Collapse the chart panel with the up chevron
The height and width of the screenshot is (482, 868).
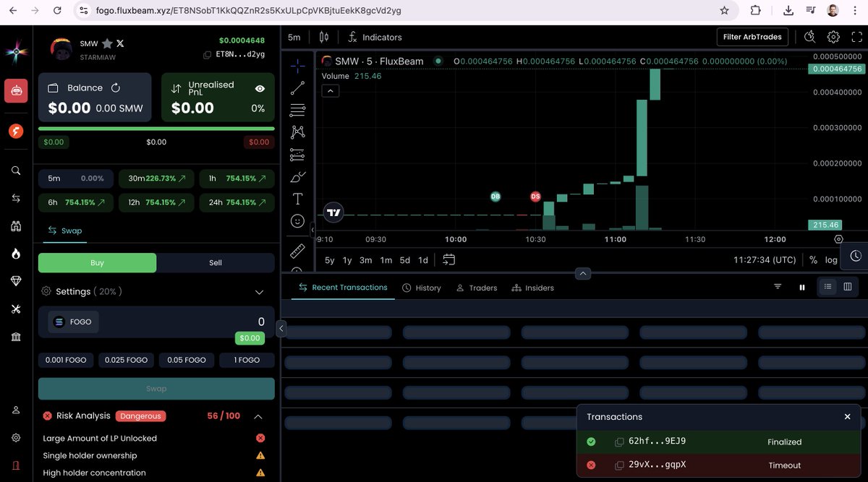coord(583,273)
